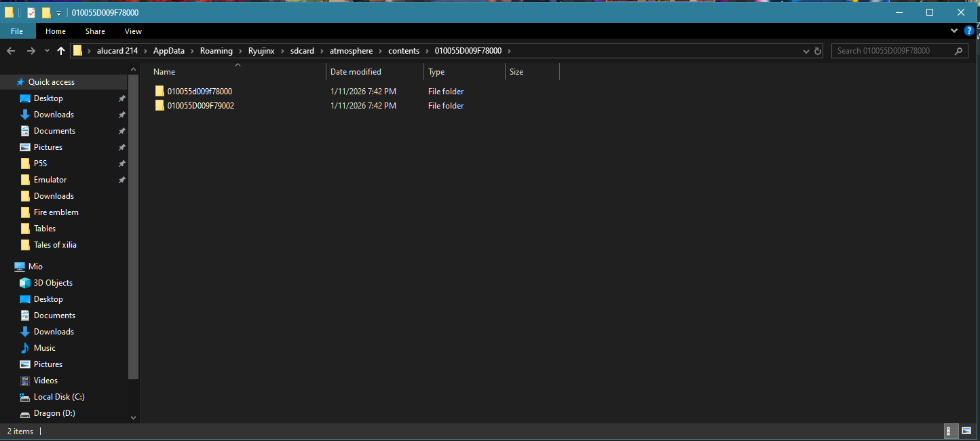Click the 3D Objects cube icon
980x441 pixels.
(25, 283)
